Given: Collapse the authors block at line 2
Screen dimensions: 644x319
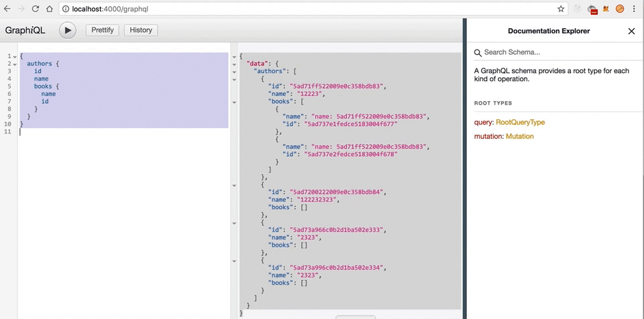Looking at the screenshot, I should (x=15, y=64).
